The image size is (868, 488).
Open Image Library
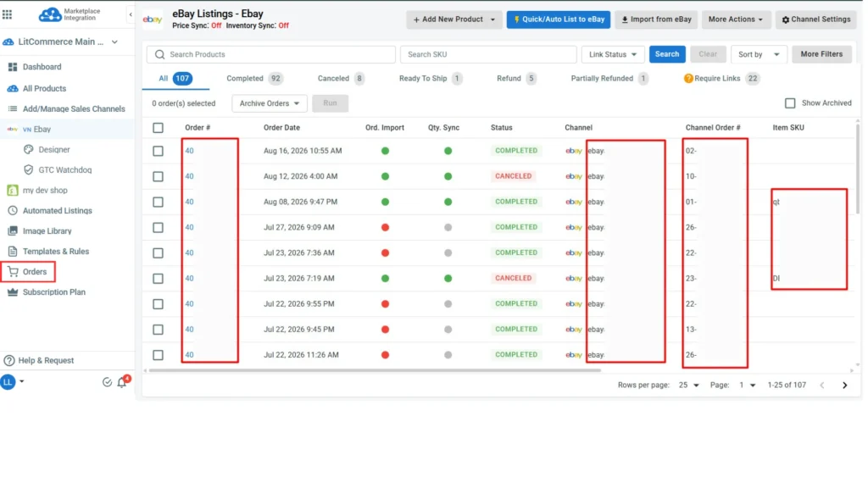[x=47, y=231]
